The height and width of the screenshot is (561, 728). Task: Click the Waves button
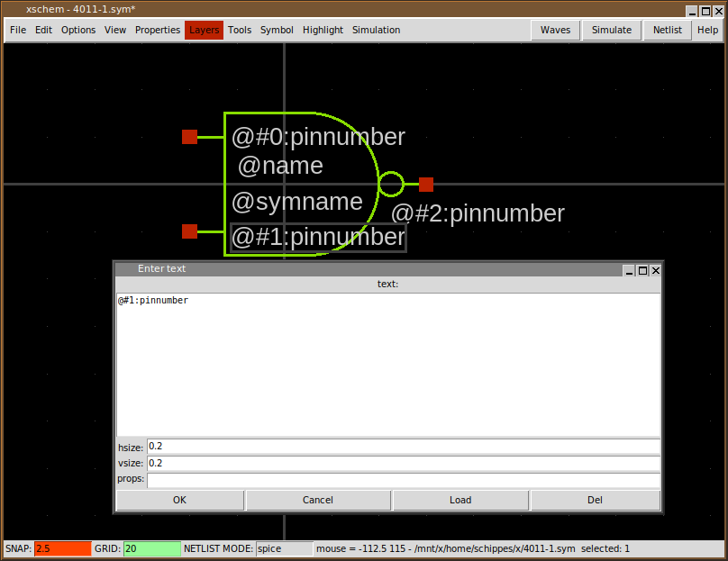click(555, 30)
